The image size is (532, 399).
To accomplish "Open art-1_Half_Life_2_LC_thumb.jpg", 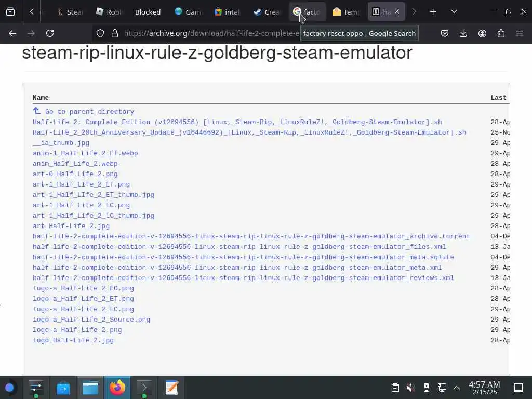I will pos(94,216).
